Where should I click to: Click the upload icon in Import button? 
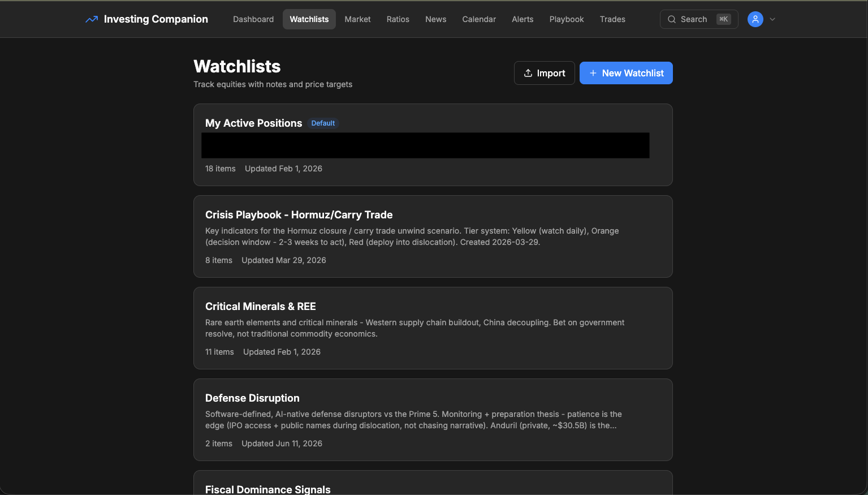[x=528, y=73]
